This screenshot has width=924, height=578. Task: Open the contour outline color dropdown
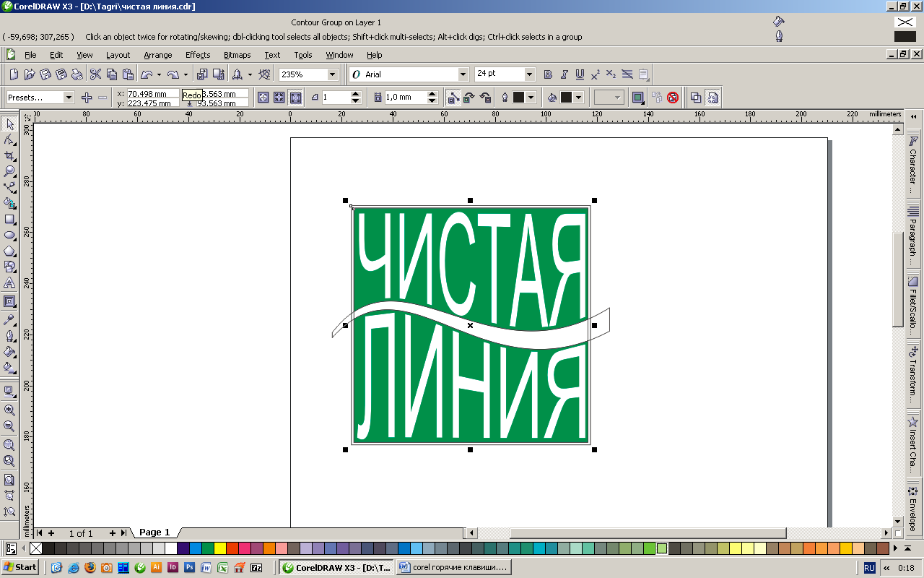coord(531,97)
